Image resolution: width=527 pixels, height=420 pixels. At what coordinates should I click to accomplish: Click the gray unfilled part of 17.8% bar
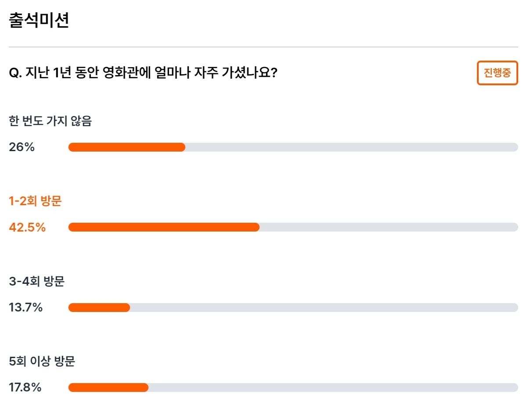pos(333,387)
